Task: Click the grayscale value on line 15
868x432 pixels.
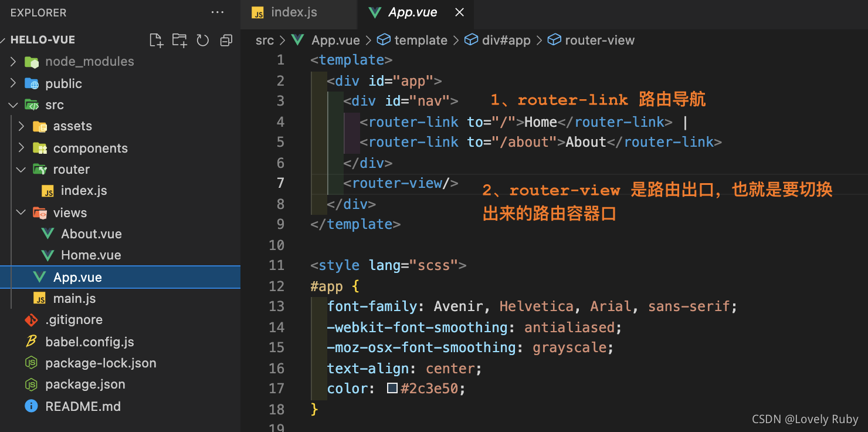Action: (x=569, y=347)
